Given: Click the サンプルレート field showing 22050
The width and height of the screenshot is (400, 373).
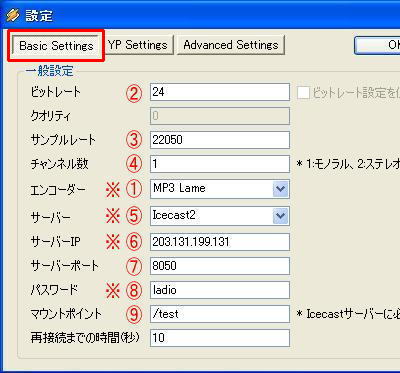Looking at the screenshot, I should click(220, 140).
